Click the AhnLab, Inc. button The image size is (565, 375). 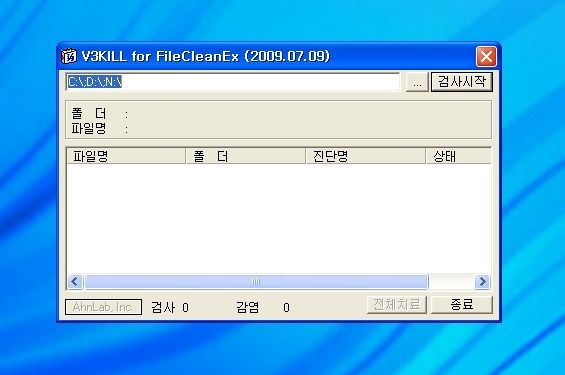coord(103,307)
